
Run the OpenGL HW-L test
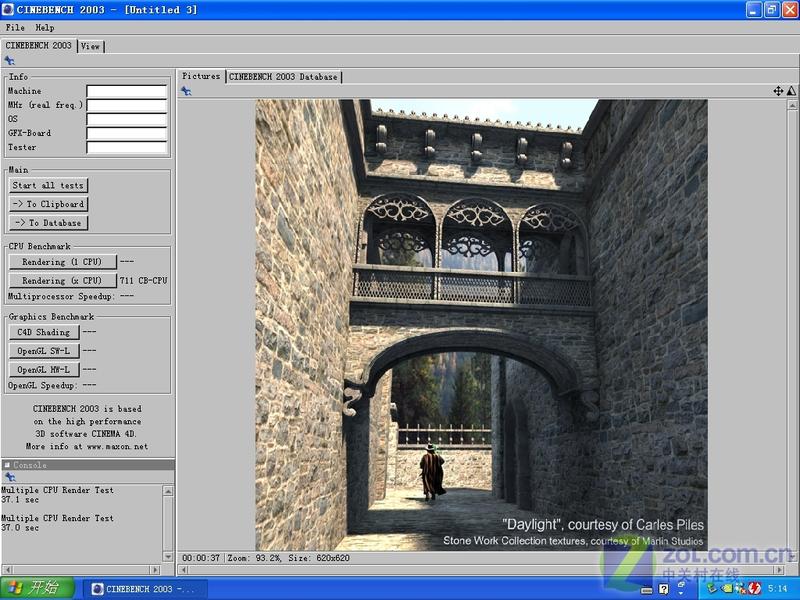point(44,369)
